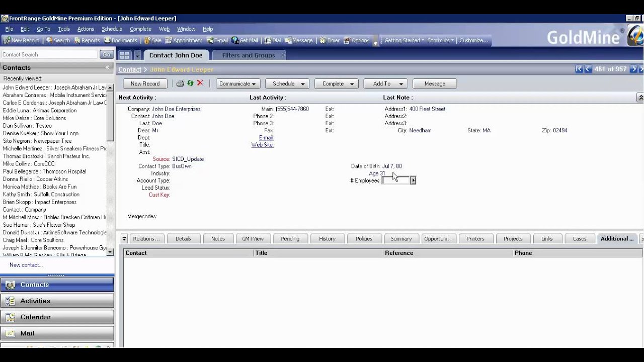The width and height of the screenshot is (644, 362).
Task: Click the Contact breadcrumb link
Action: [130, 69]
